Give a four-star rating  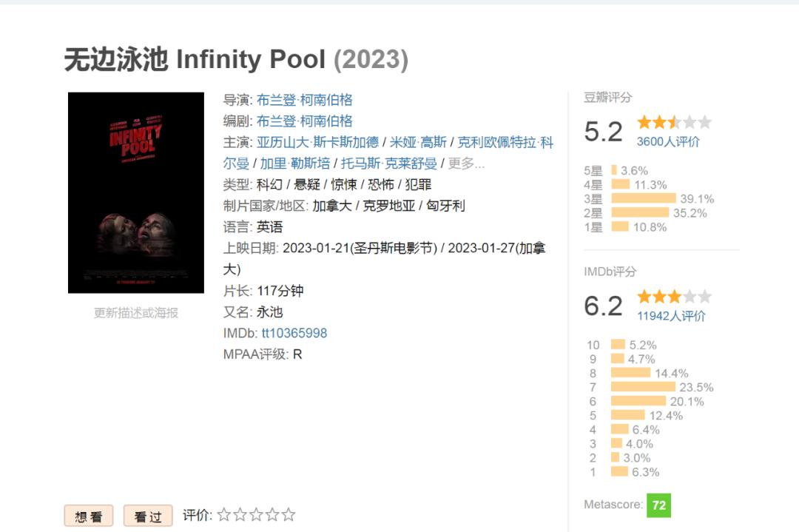(x=272, y=515)
